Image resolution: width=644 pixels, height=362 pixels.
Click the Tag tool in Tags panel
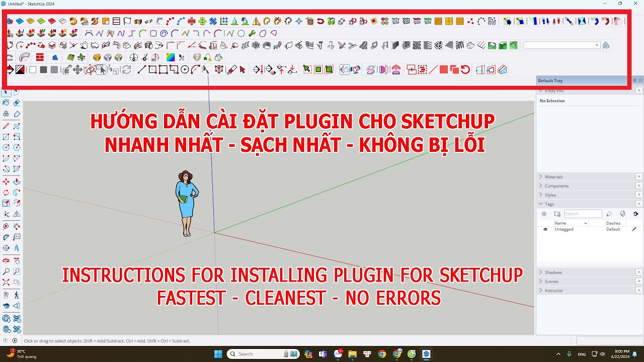(609, 214)
